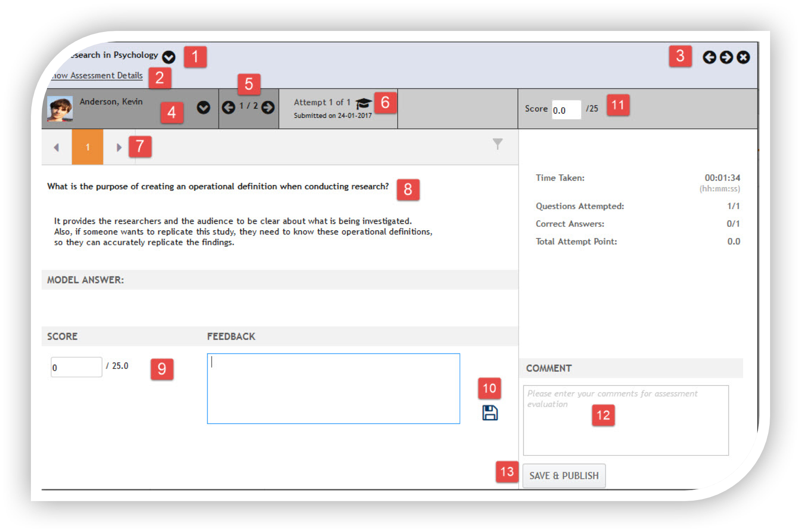This screenshot has width=801, height=532.
Task: Go to previous assessment with top-right back arrow
Action: click(x=709, y=57)
